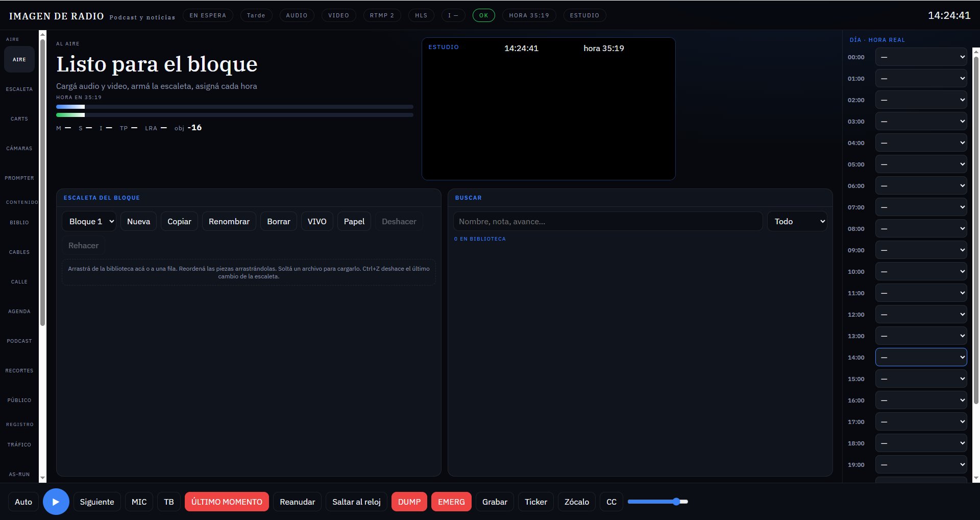The image size is (980, 520).
Task: Click the red EMERG button
Action: 451,502
